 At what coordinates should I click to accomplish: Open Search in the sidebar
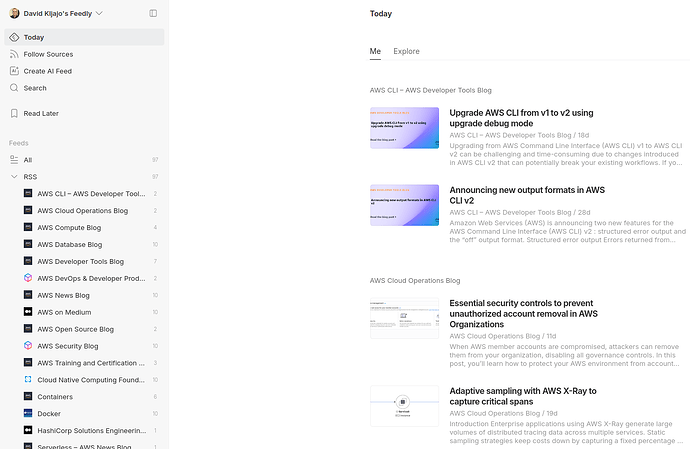coord(35,88)
